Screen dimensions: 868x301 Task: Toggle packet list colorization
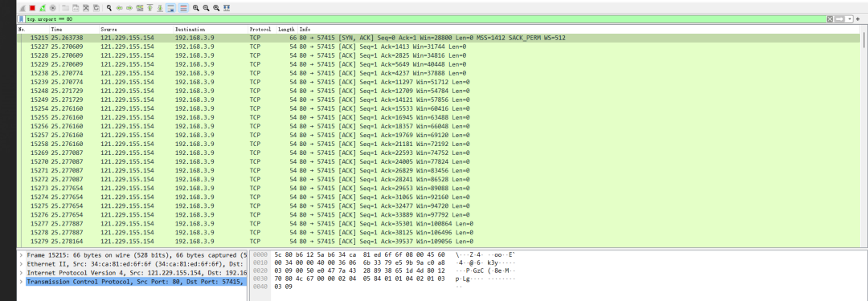coord(183,8)
